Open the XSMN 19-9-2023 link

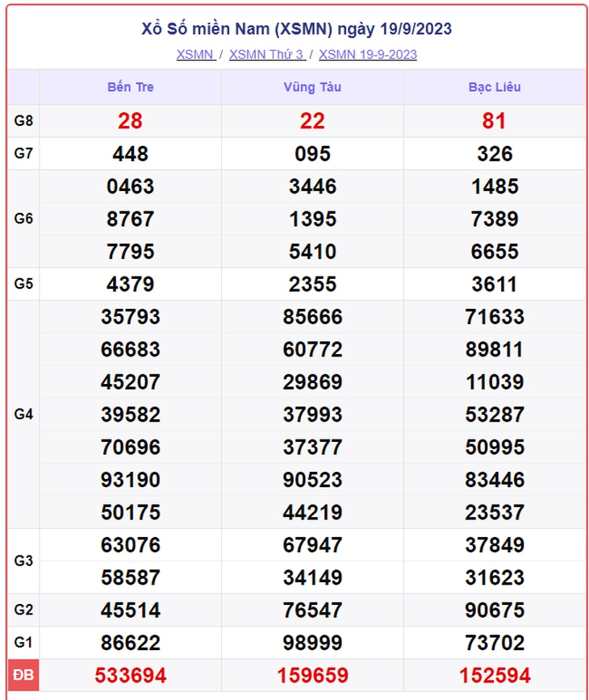pyautogui.click(x=368, y=55)
